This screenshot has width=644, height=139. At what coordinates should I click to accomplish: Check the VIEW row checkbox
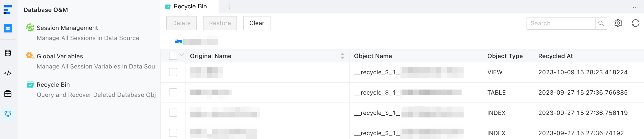click(173, 72)
